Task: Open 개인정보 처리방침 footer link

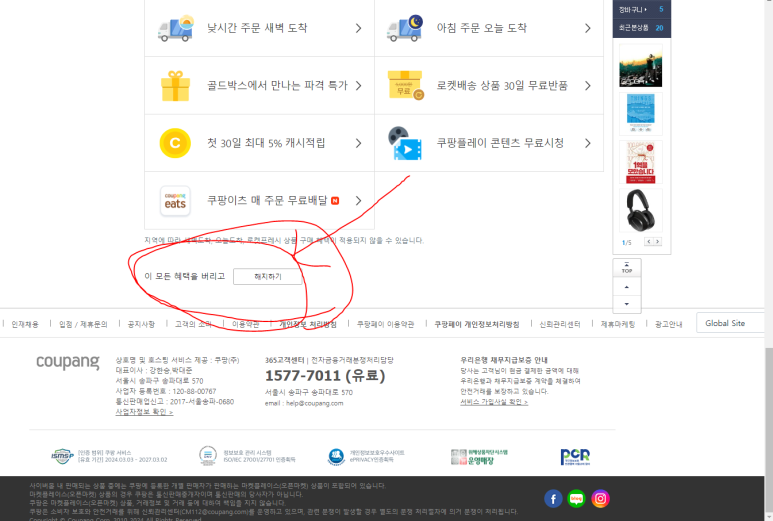Action: (x=308, y=324)
